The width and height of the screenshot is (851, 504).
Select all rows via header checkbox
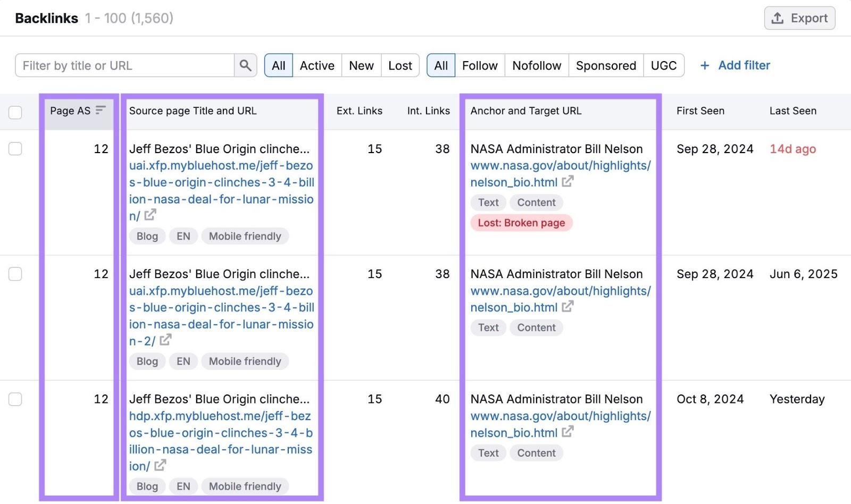click(x=15, y=112)
